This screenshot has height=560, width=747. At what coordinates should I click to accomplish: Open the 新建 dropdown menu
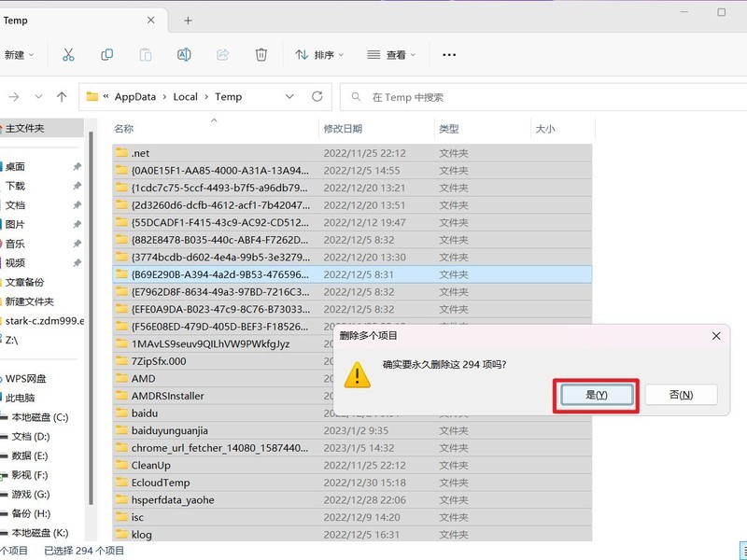(x=19, y=55)
